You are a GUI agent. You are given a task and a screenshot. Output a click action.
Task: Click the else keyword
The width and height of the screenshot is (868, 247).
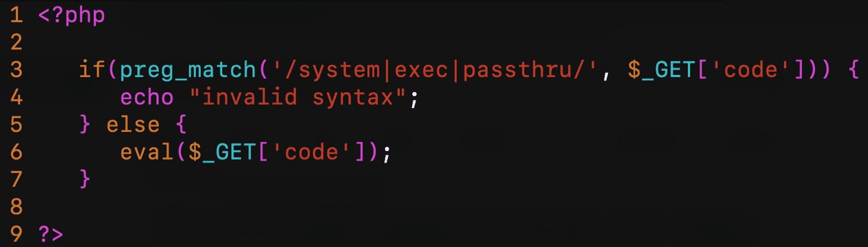[133, 125]
